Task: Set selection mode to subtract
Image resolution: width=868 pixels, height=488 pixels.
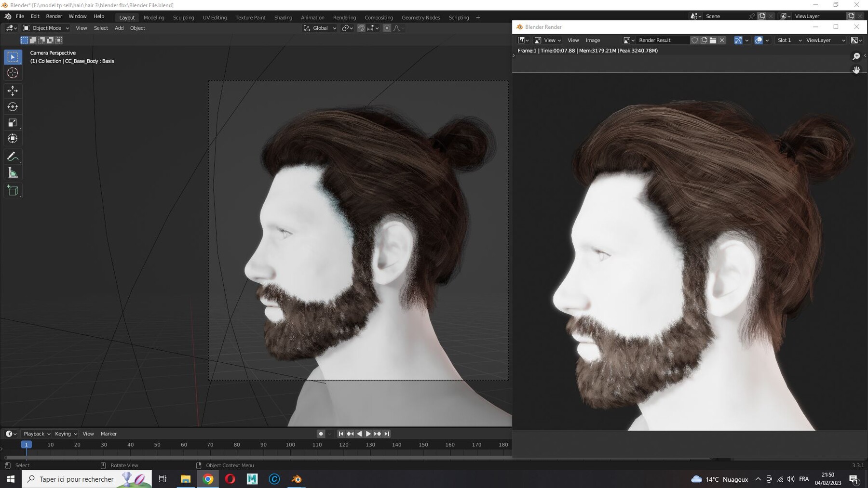Action: 41,40
